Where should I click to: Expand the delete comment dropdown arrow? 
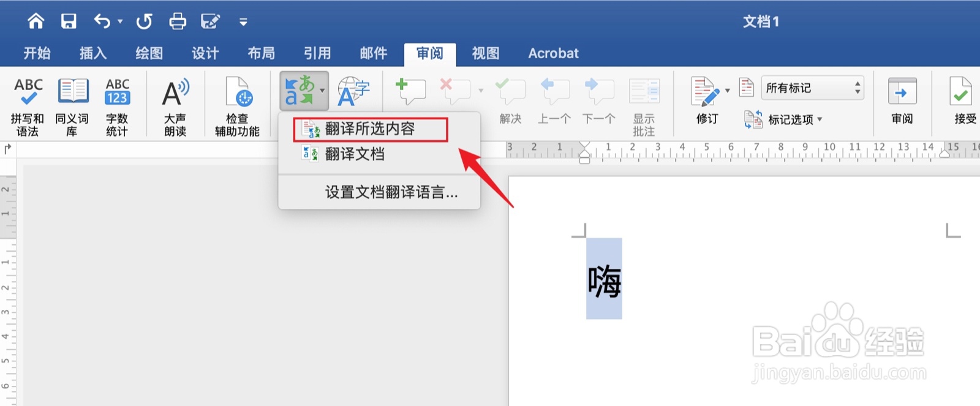coord(481,91)
